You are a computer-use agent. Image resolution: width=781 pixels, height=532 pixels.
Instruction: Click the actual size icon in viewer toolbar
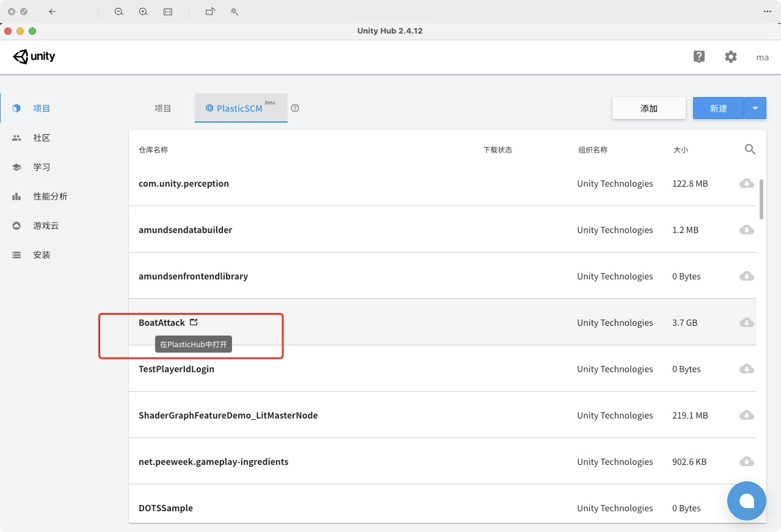pos(168,12)
